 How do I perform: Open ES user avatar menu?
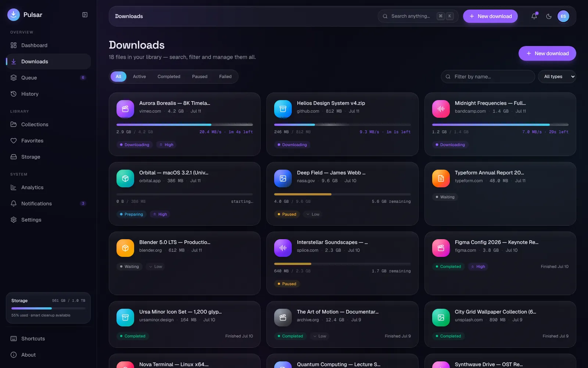point(563,16)
